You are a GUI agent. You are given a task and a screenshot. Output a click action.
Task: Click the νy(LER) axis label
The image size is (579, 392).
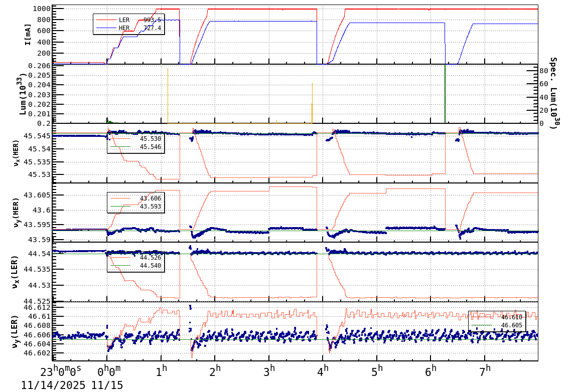pos(16,331)
